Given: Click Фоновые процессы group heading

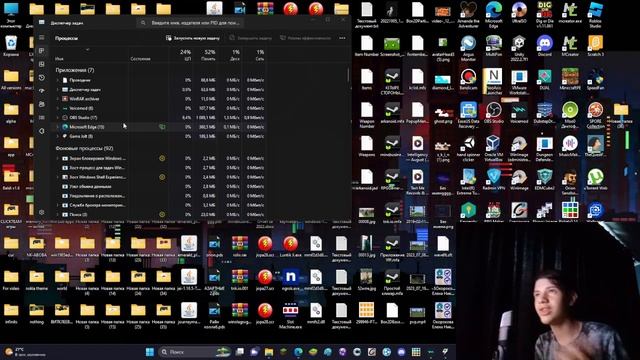Looking at the screenshot, I should (x=84, y=148).
